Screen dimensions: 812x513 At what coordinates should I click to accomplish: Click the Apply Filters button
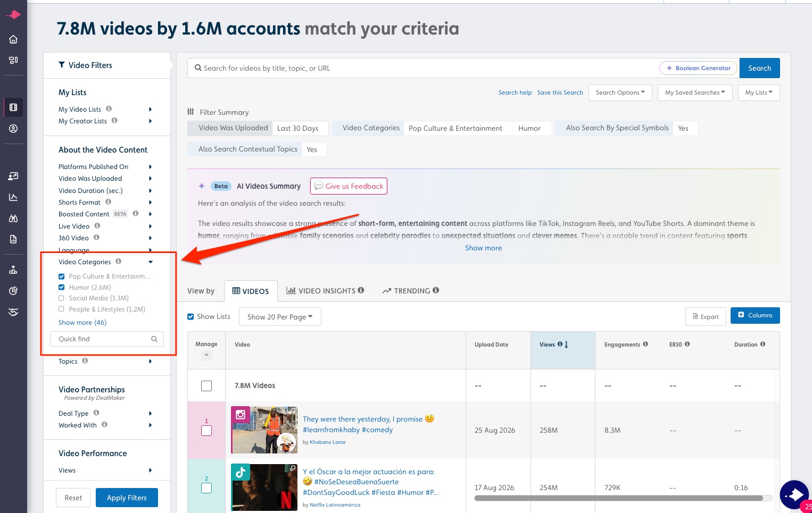tap(127, 498)
